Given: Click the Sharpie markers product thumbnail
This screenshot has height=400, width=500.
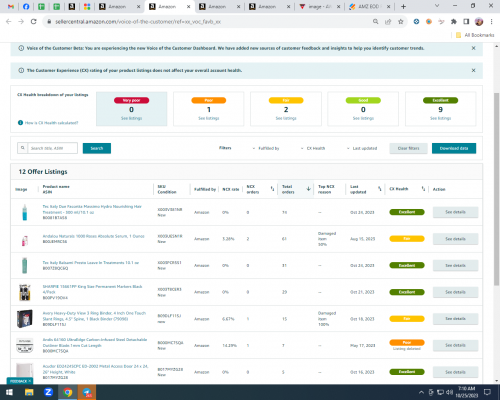Looking at the screenshot, I should pyautogui.click(x=25, y=292).
